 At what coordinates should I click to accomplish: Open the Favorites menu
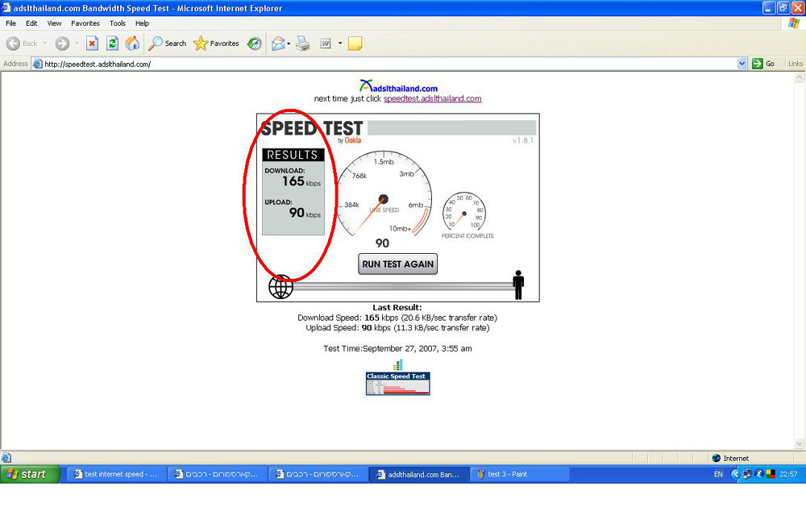tap(85, 23)
